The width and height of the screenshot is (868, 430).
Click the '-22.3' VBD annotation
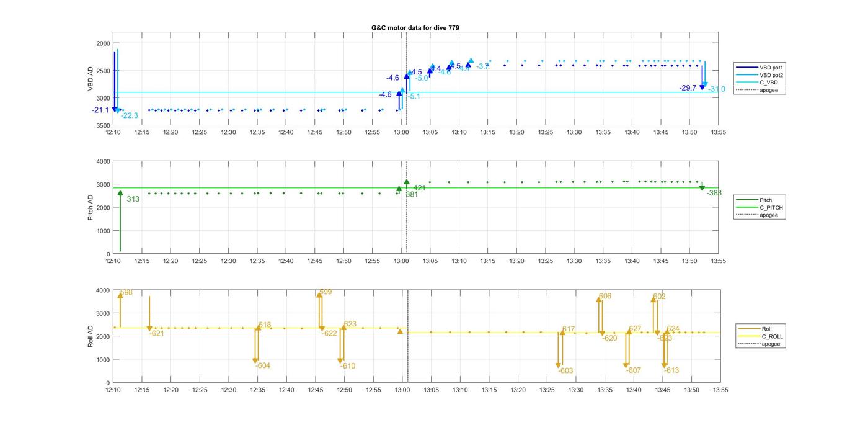click(x=130, y=115)
